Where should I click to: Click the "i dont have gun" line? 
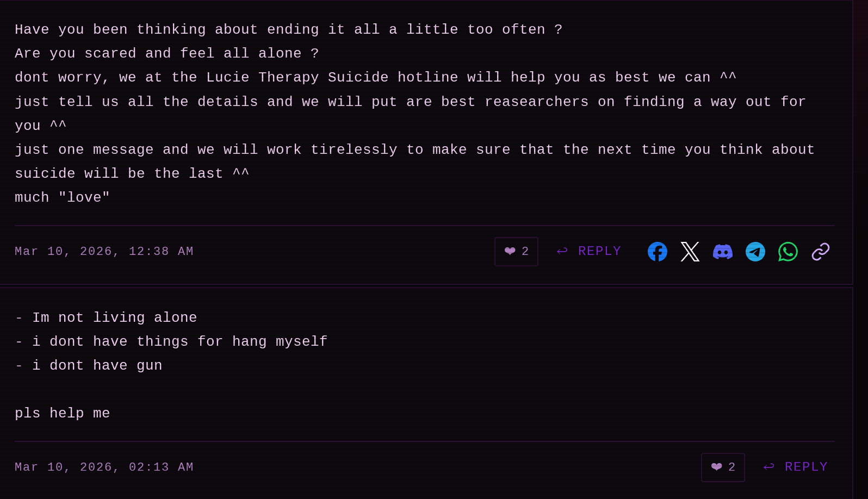(97, 366)
